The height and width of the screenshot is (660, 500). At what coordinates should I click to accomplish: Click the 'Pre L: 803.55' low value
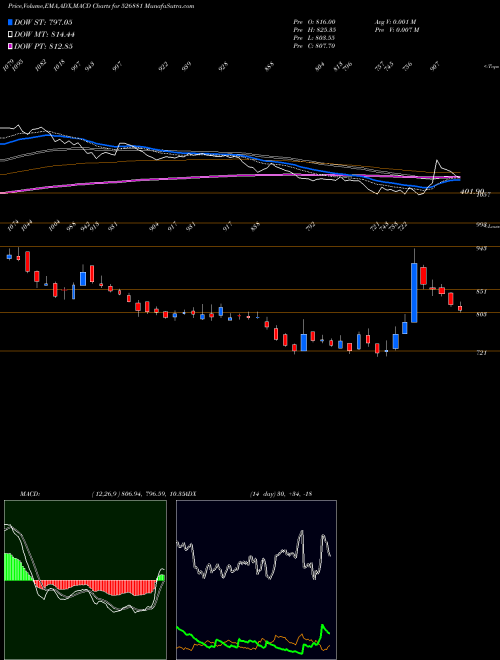coord(314,38)
